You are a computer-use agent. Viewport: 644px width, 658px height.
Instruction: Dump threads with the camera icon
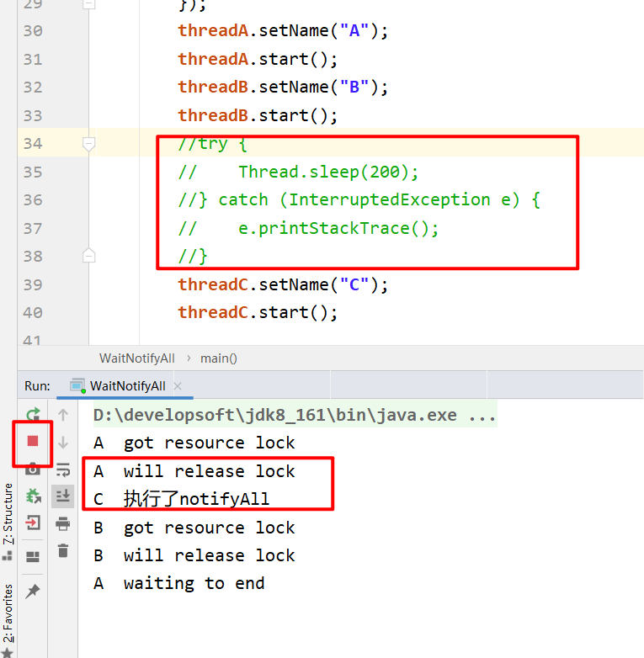[x=33, y=470]
